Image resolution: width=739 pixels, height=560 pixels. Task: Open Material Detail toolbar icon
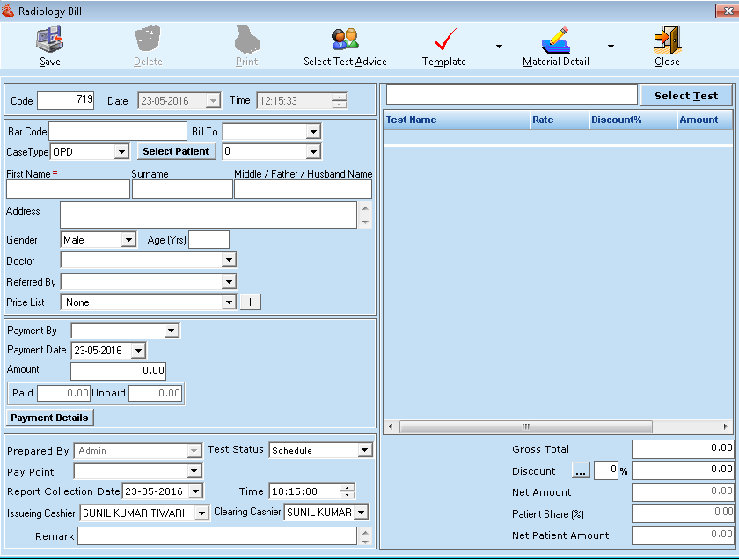pos(556,40)
